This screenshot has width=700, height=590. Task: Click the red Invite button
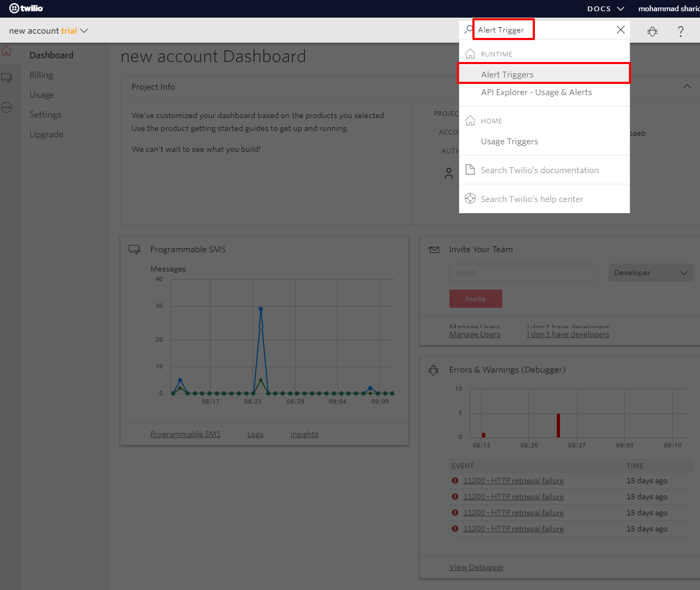coord(476,299)
